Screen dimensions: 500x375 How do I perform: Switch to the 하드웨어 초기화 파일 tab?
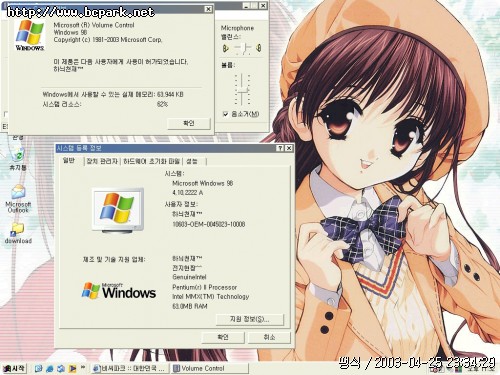(x=151, y=162)
